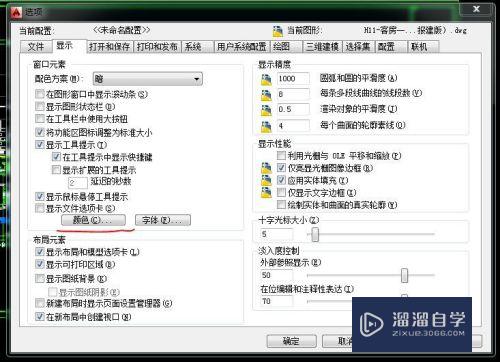Image resolution: width=500 pixels, height=362 pixels.
Task: Open the 配色方案 dropdown
Action: pyautogui.click(x=148, y=79)
